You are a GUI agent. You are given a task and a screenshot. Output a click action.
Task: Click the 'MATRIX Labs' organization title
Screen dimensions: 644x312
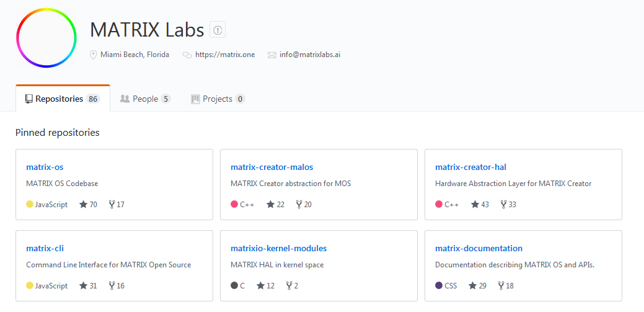pyautogui.click(x=147, y=30)
